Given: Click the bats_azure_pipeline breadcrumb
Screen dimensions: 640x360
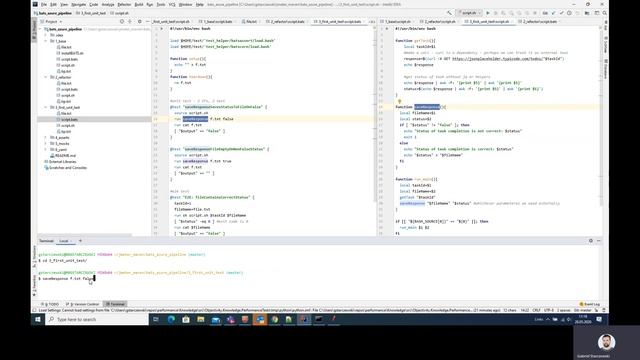Looking at the screenshot, I should [x=53, y=13].
